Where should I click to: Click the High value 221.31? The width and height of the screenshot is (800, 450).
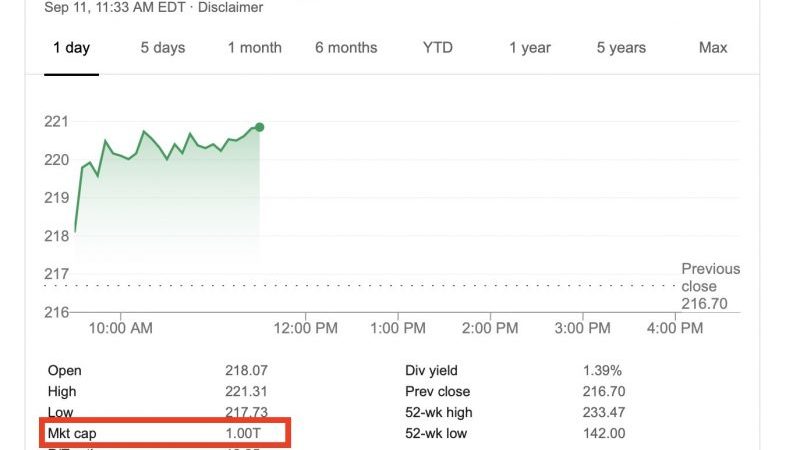click(246, 392)
